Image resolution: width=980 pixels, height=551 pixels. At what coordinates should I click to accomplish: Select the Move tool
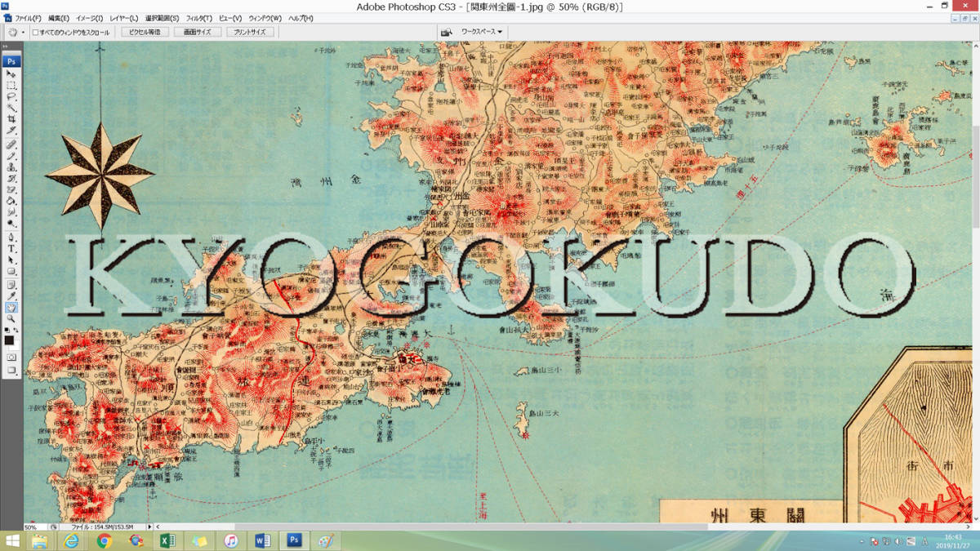tap(11, 73)
